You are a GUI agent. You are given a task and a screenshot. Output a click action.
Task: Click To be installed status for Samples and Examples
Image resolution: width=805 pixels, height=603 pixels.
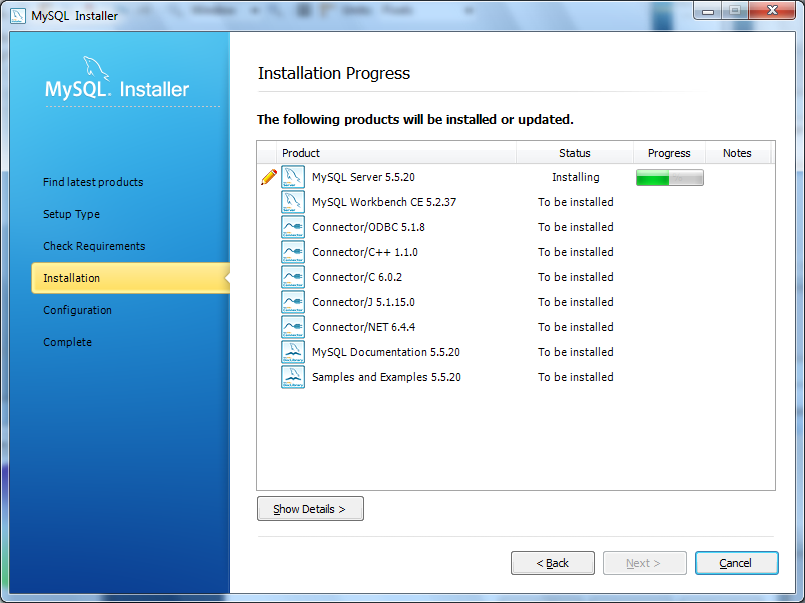(x=576, y=377)
